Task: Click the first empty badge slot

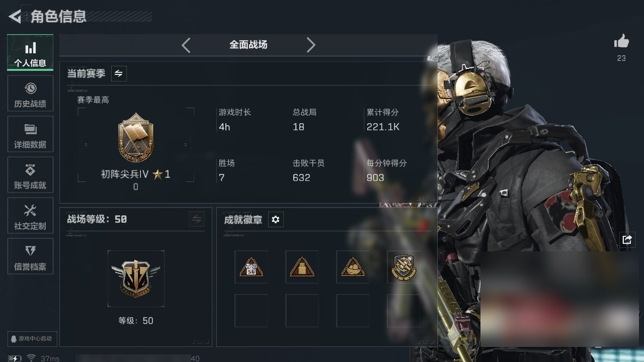Action: click(x=251, y=311)
